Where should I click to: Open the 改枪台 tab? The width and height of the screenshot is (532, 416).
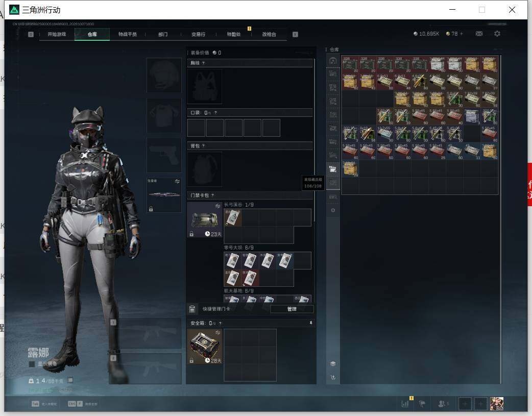point(269,34)
